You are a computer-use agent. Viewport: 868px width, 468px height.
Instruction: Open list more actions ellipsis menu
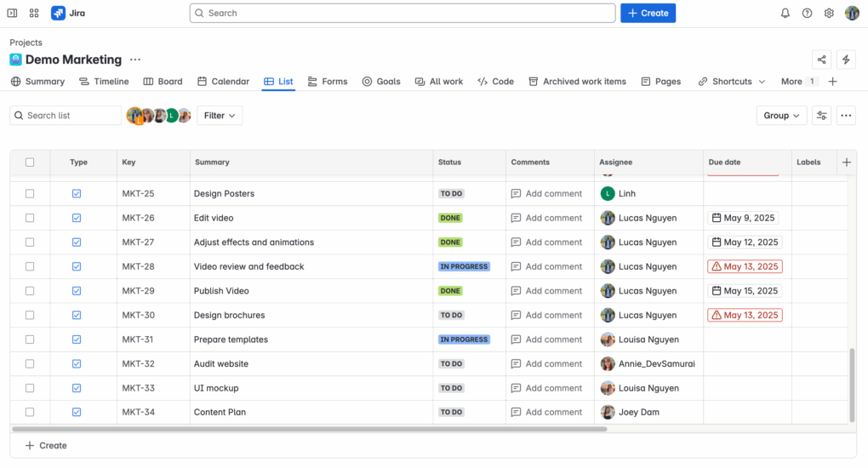(x=846, y=115)
